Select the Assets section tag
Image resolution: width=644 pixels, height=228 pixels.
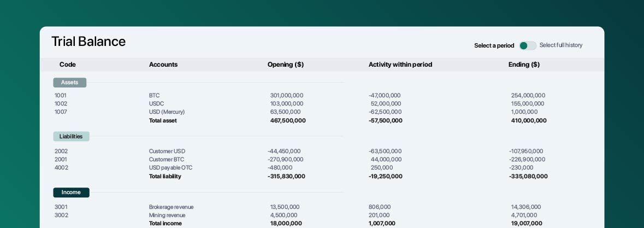[x=69, y=83]
